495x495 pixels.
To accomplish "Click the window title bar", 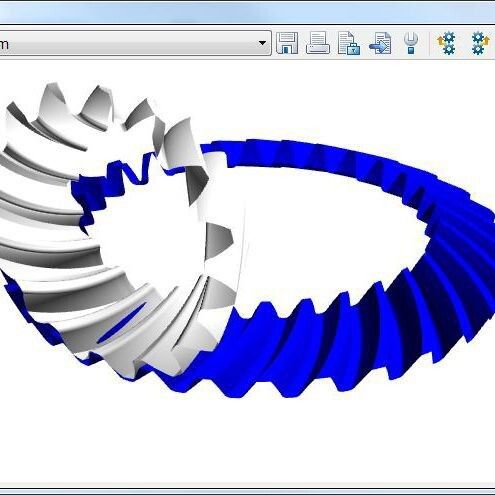I will click(x=247, y=11).
